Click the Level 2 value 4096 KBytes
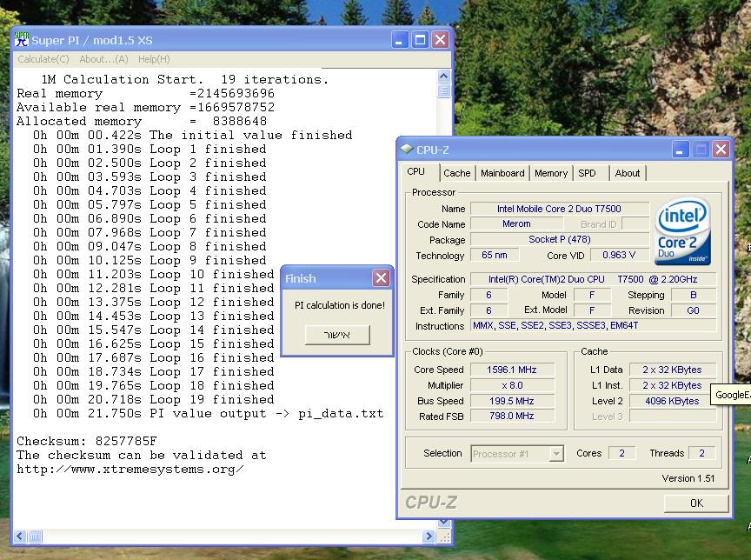Image resolution: width=751 pixels, height=560 pixels. point(672,401)
